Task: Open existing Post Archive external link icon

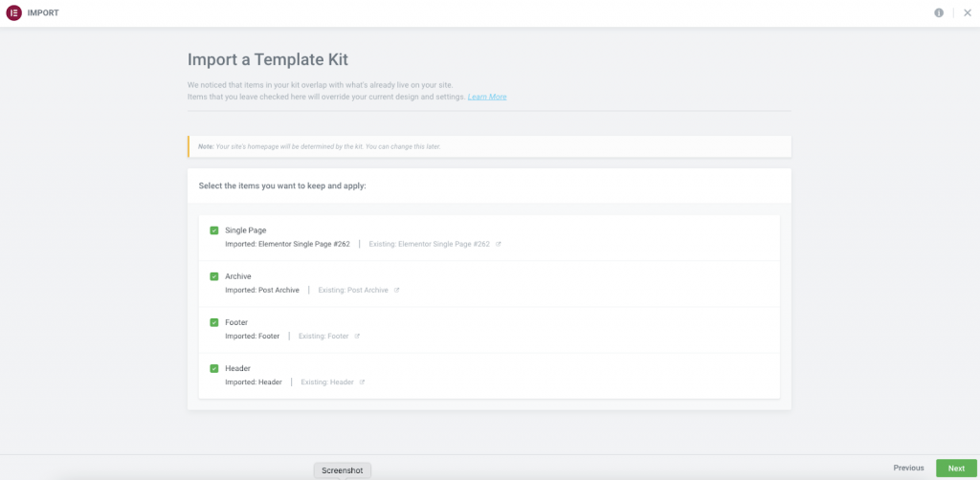Action: (x=397, y=290)
